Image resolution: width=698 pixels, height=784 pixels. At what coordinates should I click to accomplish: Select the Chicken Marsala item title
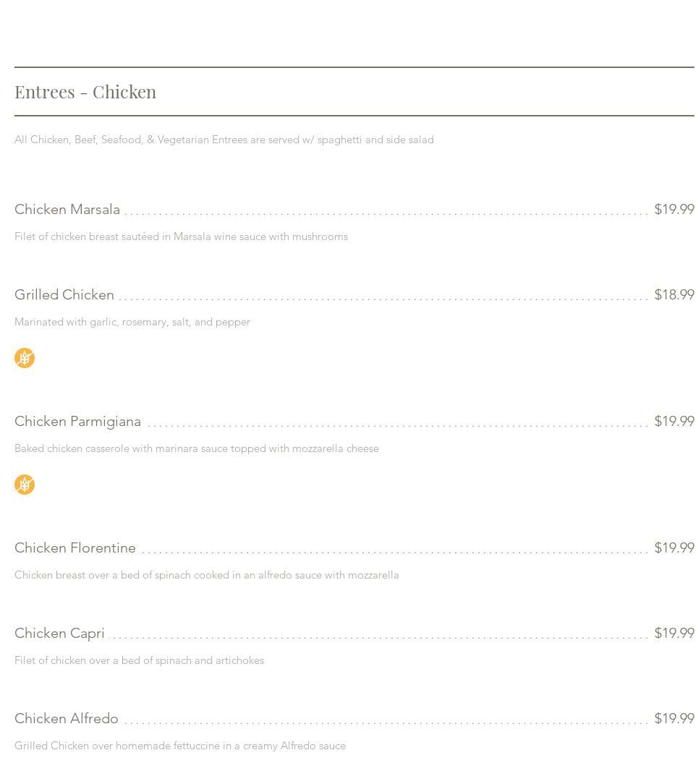(x=67, y=209)
